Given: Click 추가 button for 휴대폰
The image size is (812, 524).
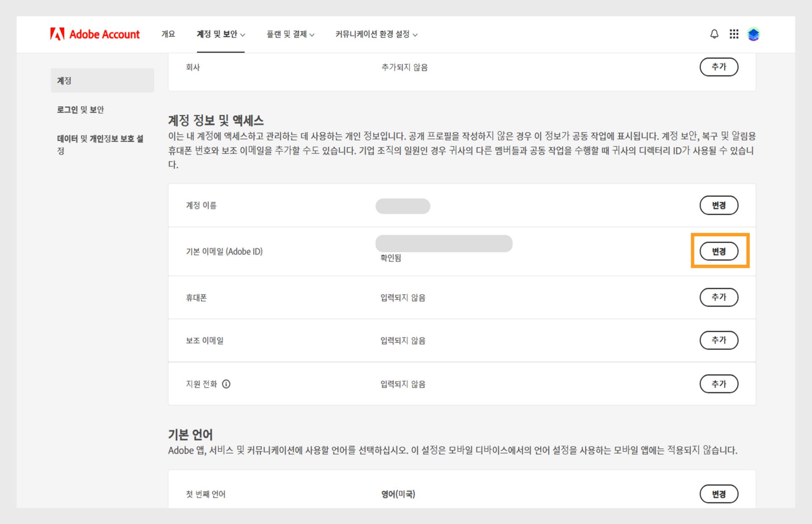Looking at the screenshot, I should (x=719, y=297).
